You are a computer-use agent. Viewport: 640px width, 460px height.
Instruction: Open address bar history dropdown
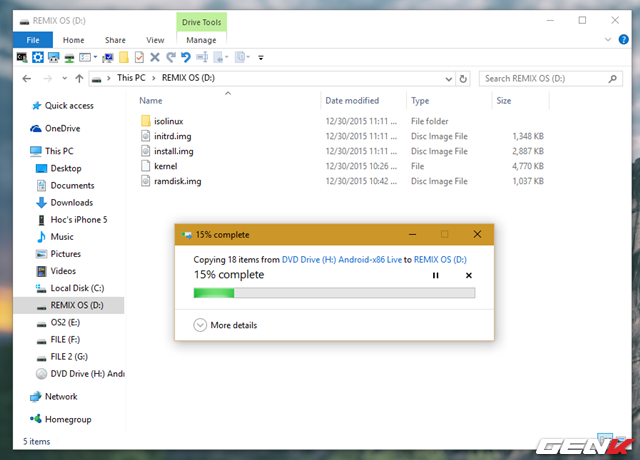[449, 79]
